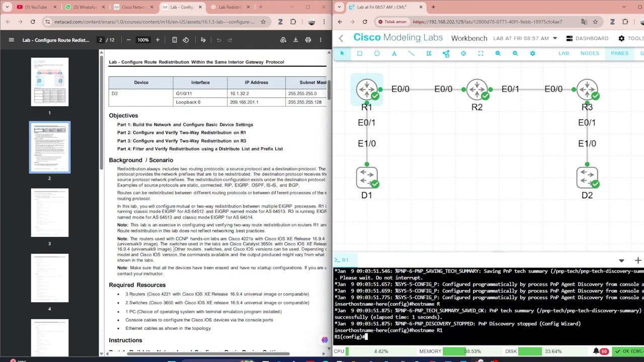Screen dimensions: 644x362
Task: Click the R3 router node
Action: [587, 89]
